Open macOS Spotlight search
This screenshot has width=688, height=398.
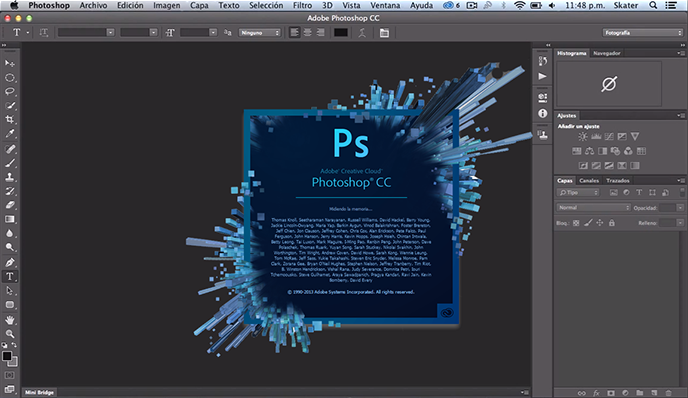653,5
